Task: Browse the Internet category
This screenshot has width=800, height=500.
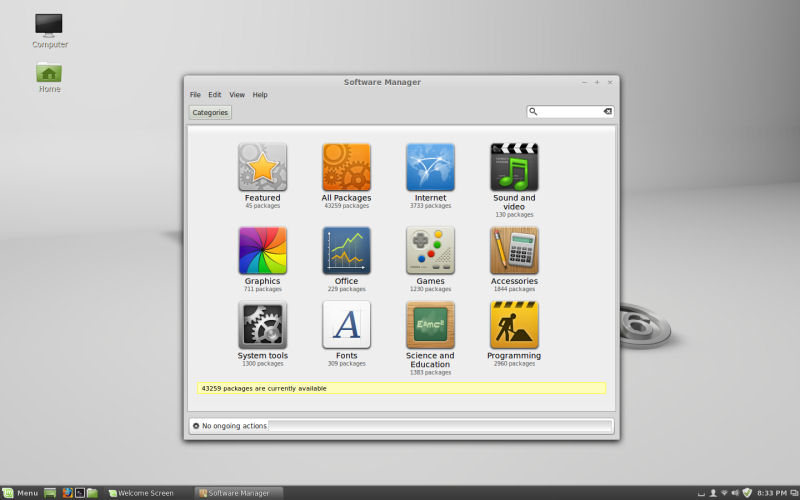Action: [x=430, y=167]
